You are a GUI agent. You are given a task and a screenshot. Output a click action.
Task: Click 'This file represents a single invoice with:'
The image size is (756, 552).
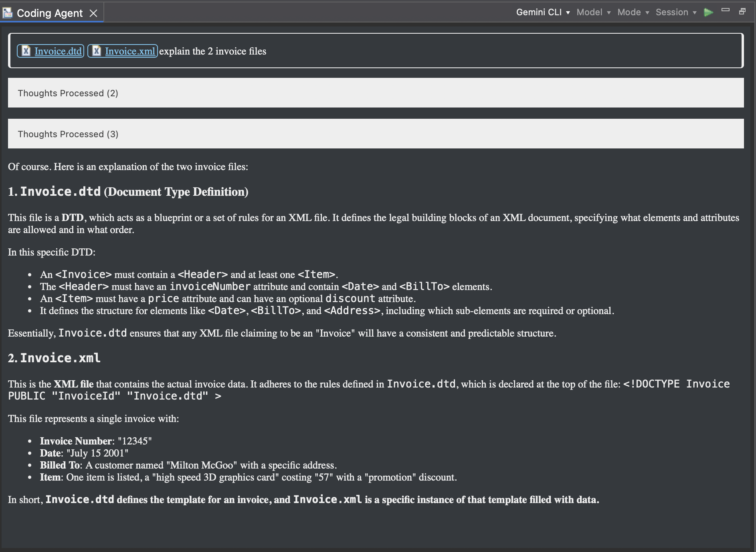(93, 418)
